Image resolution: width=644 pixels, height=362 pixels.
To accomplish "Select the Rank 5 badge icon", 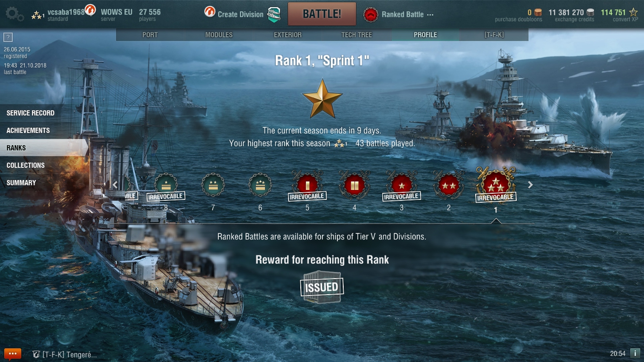I will [307, 185].
